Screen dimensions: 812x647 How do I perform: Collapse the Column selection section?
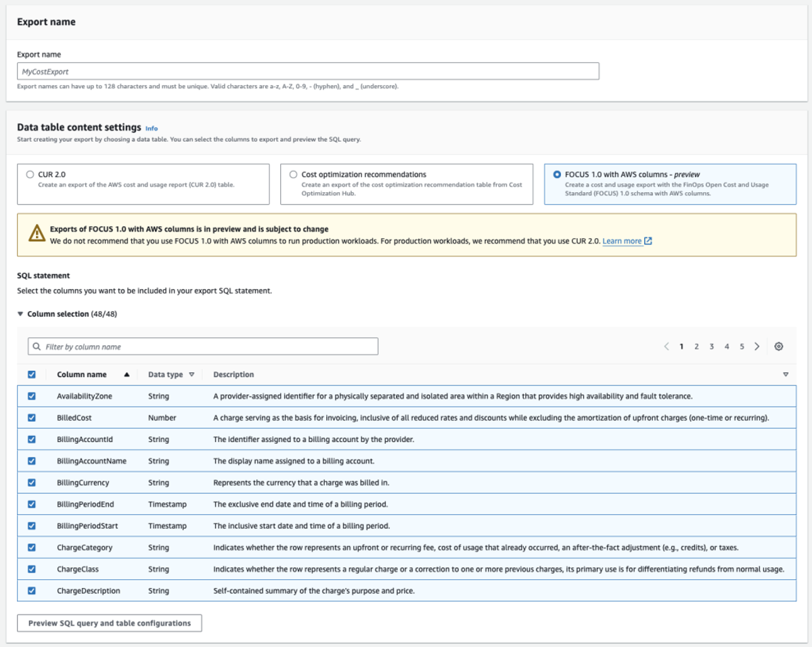(20, 314)
